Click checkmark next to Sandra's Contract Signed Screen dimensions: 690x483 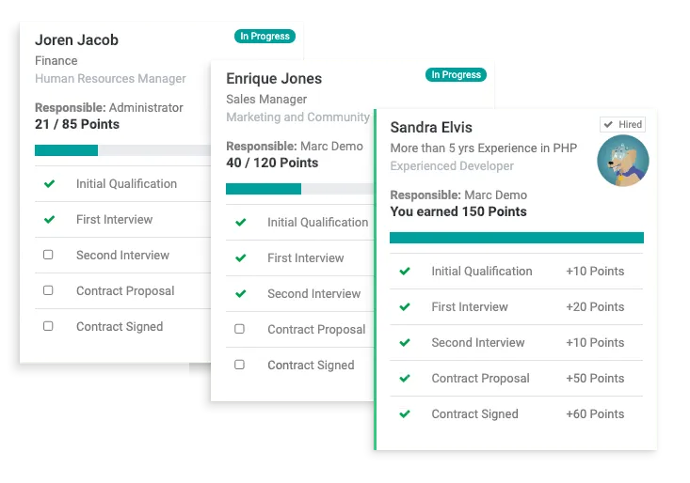pos(405,414)
